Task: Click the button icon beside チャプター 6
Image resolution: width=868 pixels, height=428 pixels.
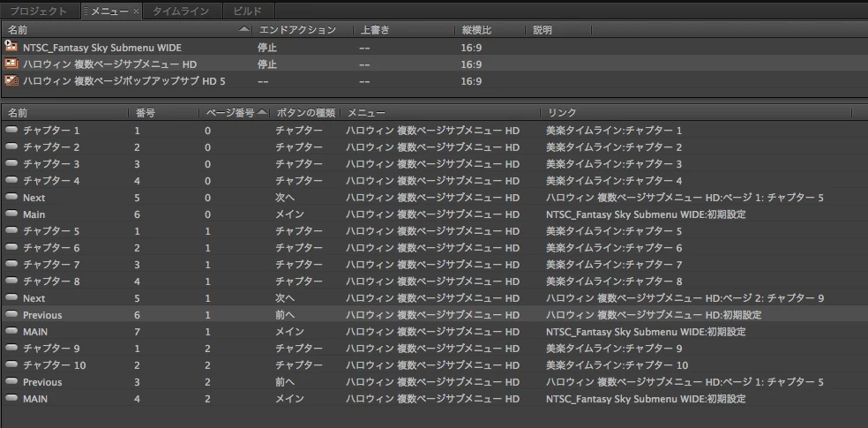Action: coord(11,247)
